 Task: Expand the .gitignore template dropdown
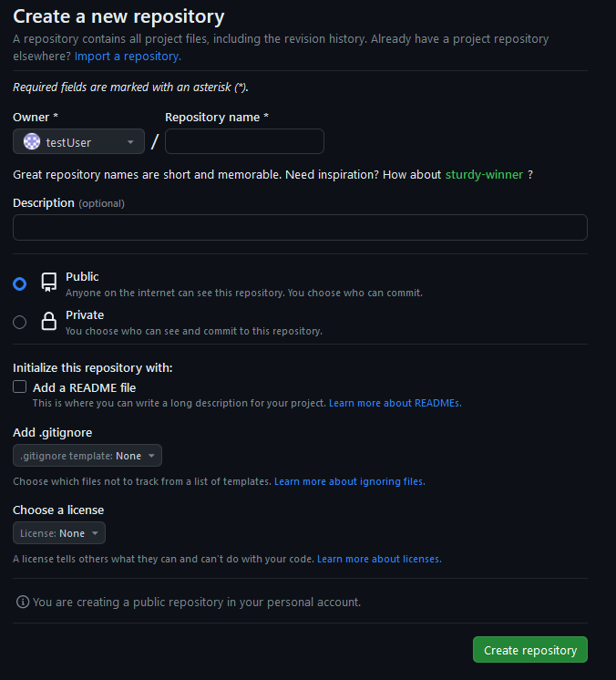tap(87, 456)
